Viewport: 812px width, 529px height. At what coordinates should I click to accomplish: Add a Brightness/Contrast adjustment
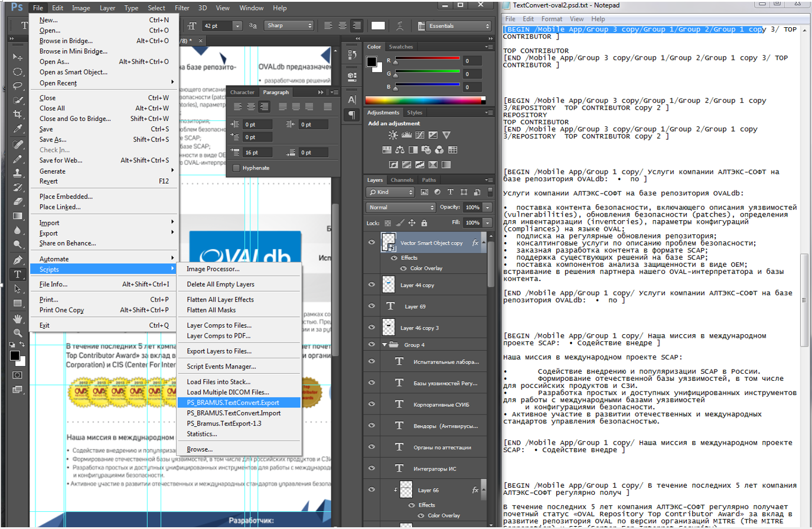point(393,135)
